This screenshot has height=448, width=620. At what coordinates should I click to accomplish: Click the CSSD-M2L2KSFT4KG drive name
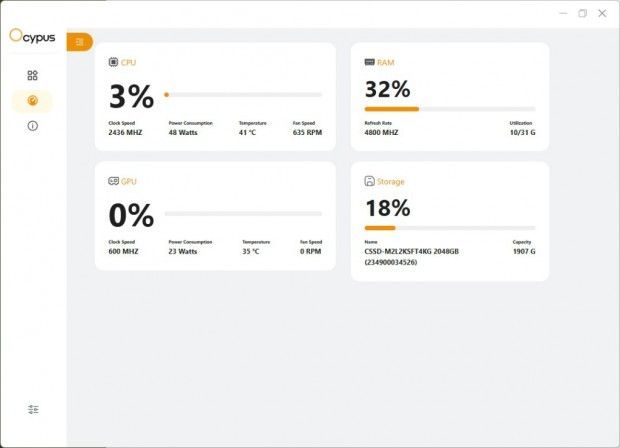click(x=411, y=251)
